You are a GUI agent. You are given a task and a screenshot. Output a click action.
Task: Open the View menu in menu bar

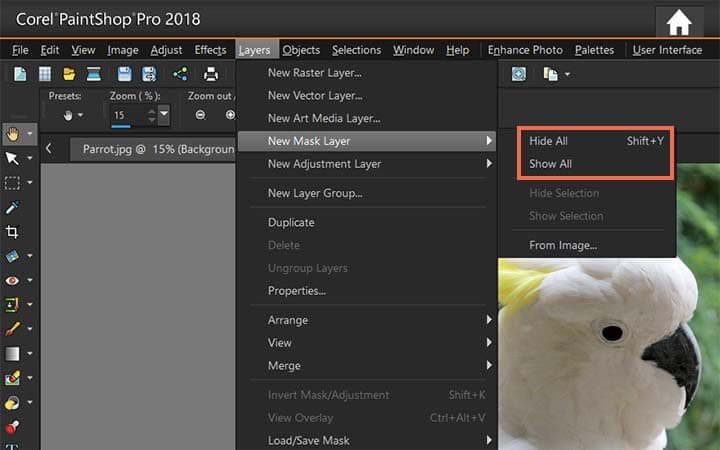(83, 50)
